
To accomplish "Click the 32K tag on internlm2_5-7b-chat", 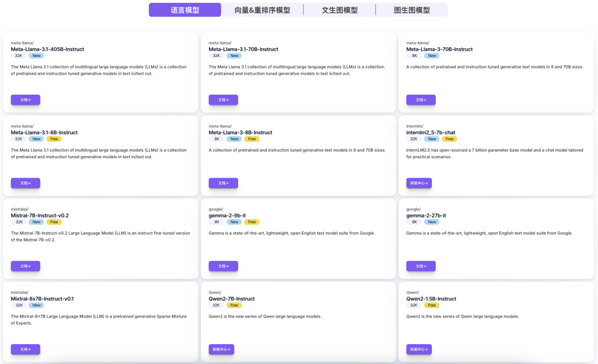I will 414,139.
